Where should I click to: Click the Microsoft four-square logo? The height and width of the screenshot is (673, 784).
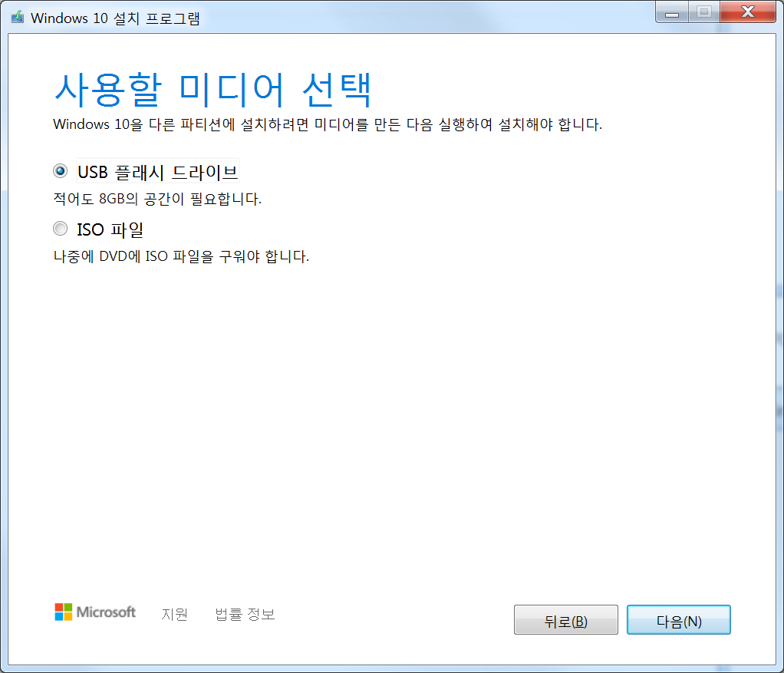[64, 612]
